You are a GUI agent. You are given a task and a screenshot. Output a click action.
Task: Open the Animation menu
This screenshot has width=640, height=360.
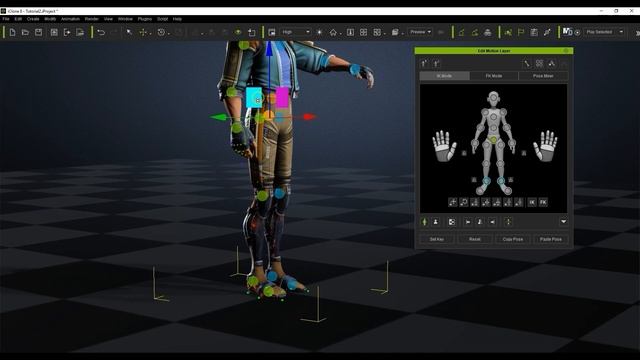70,19
